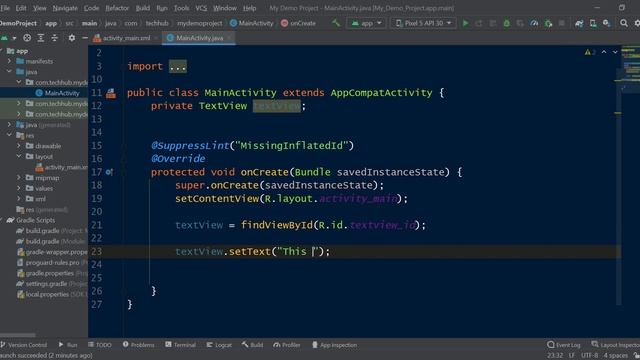Hide the Project panel with minus icon
This screenshot has width=640, height=360.
tap(84, 38)
